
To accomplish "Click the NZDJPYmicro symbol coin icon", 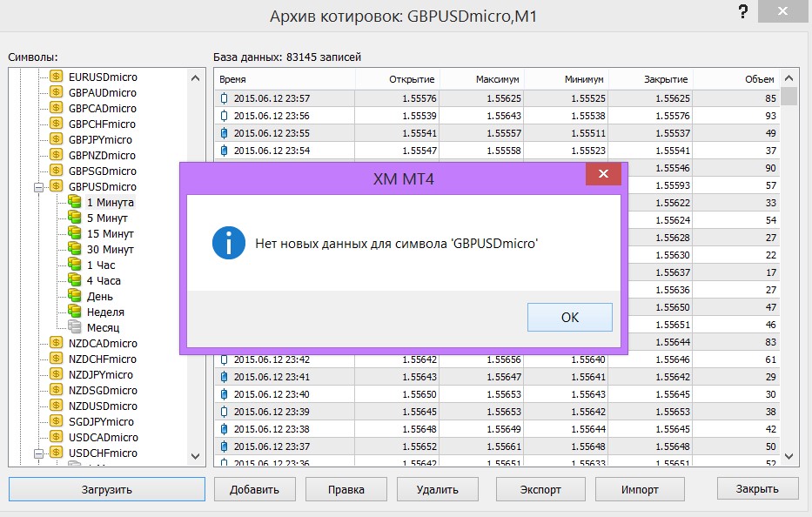I will [56, 374].
